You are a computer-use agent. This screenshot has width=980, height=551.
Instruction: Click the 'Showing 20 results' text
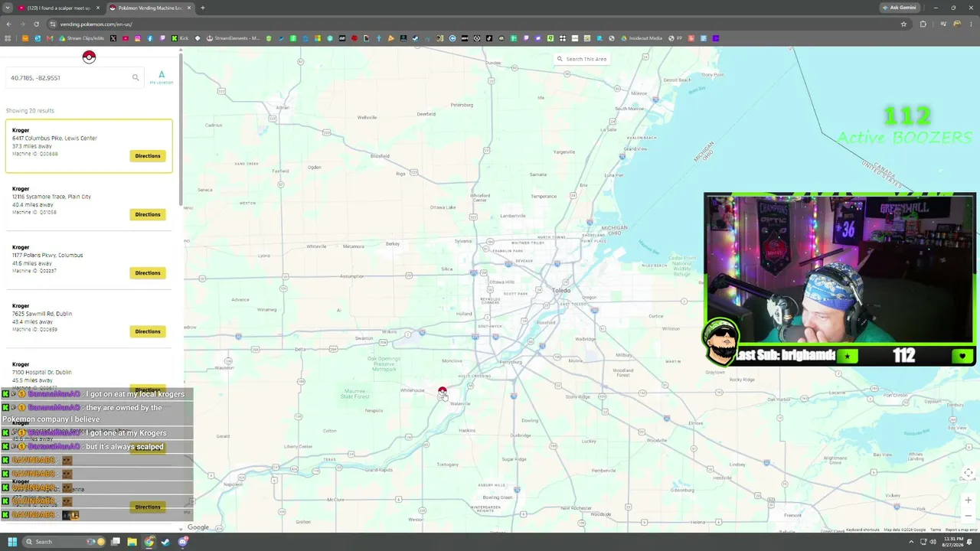click(30, 111)
